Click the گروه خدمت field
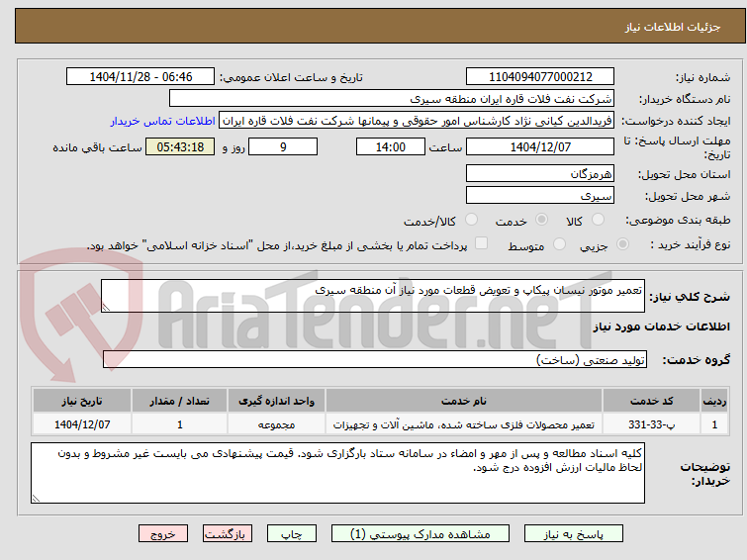This screenshot has width=747, height=560. (375, 359)
